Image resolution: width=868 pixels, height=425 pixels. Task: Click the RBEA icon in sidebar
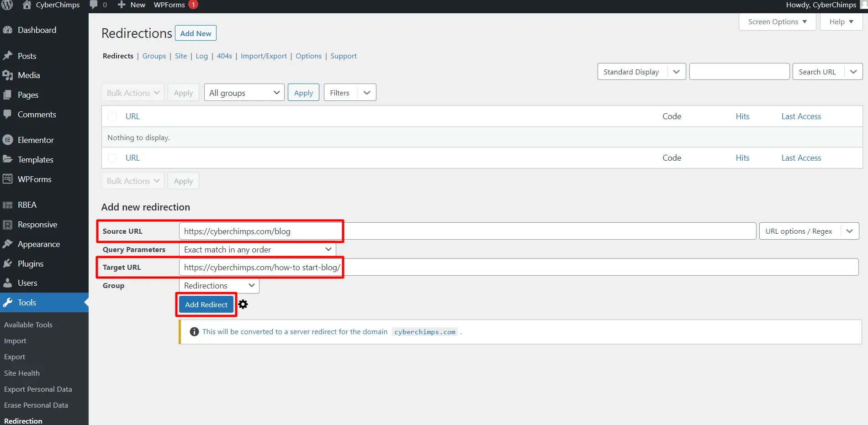point(7,205)
